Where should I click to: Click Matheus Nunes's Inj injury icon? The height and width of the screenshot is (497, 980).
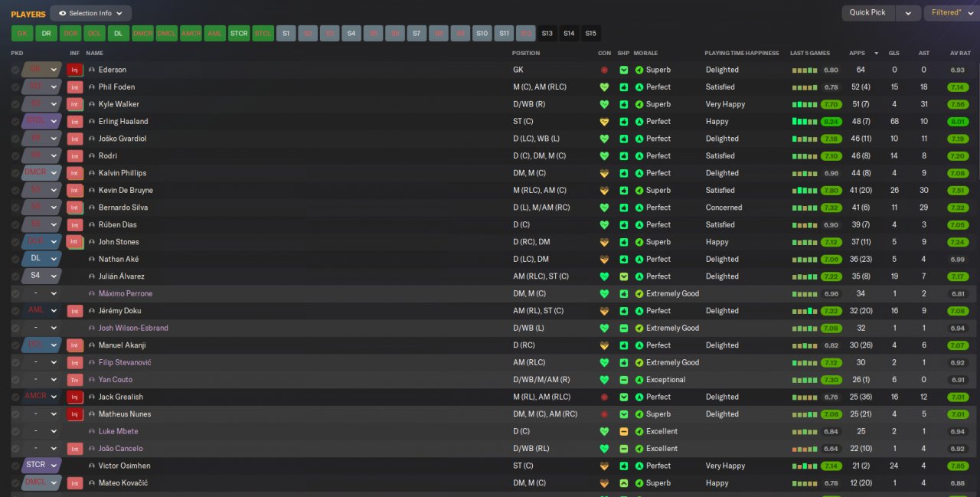(x=74, y=414)
